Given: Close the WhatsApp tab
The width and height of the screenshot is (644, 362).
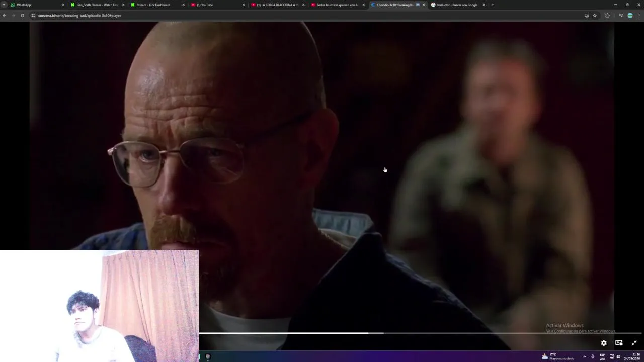Looking at the screenshot, I should point(63,5).
